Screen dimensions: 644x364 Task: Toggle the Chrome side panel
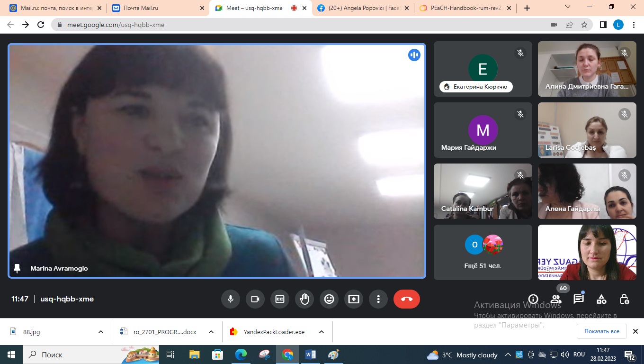point(603,25)
